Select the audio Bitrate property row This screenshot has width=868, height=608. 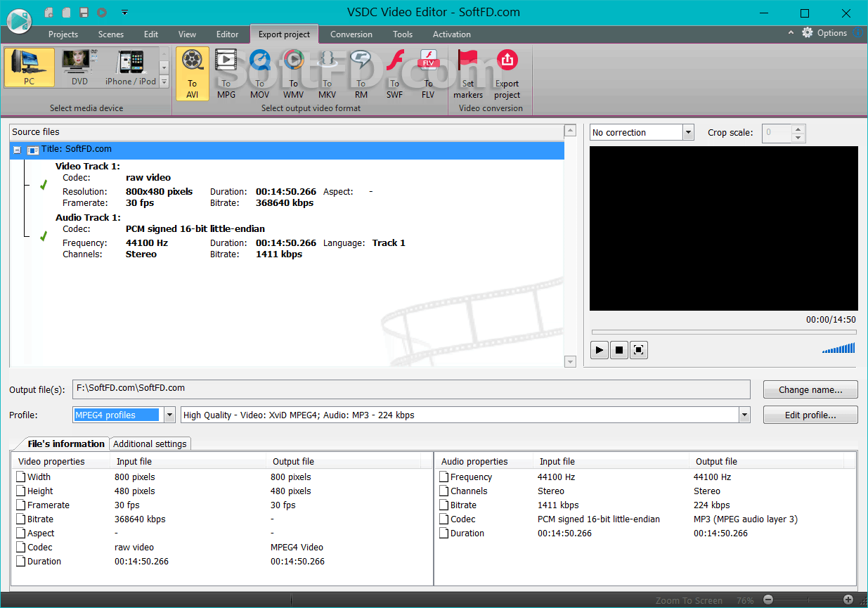point(645,505)
